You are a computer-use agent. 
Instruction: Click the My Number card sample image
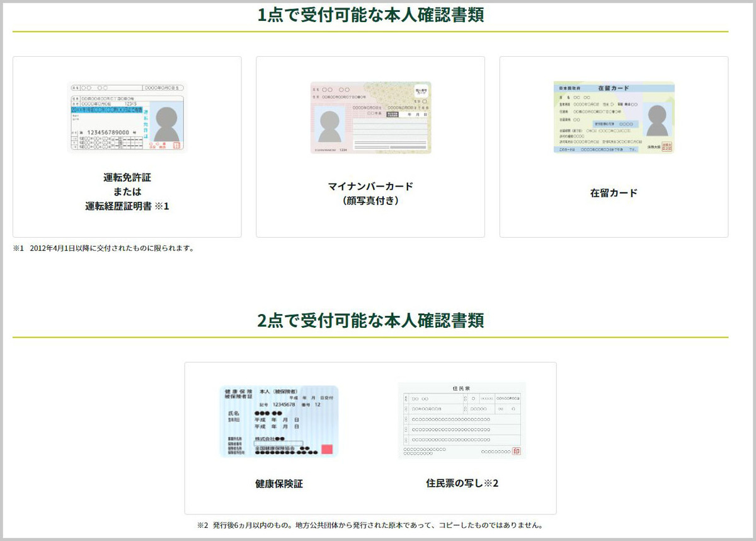click(370, 118)
